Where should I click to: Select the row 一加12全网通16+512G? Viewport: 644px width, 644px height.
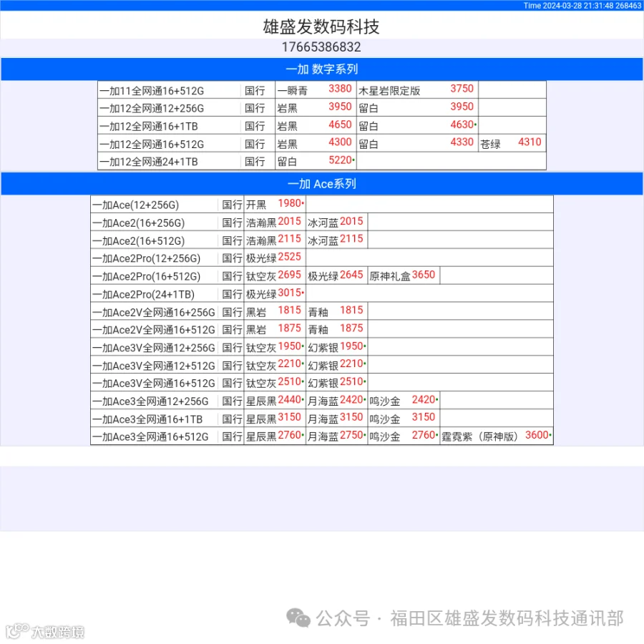322,143
